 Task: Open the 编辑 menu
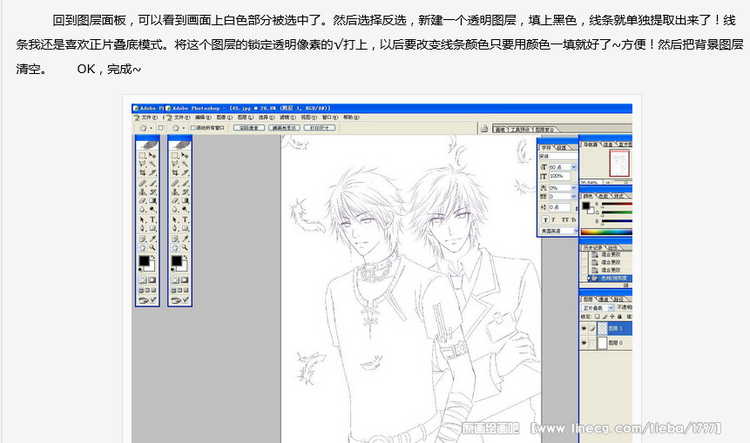pos(203,117)
